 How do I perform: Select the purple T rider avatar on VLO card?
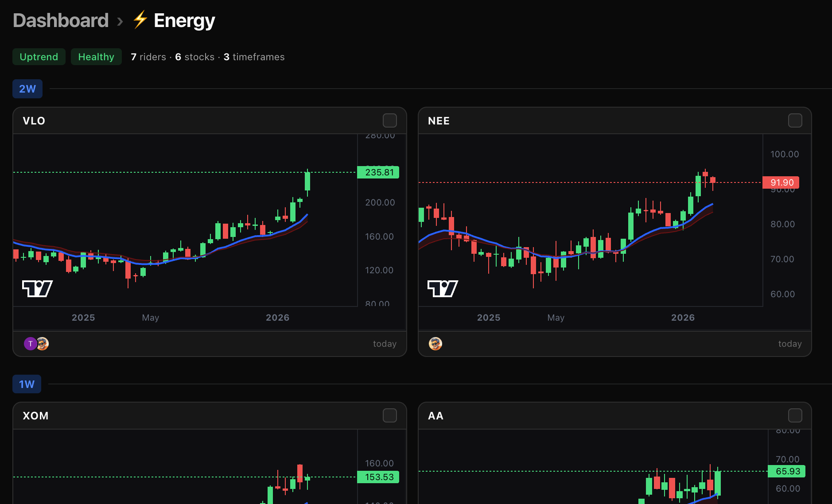30,343
